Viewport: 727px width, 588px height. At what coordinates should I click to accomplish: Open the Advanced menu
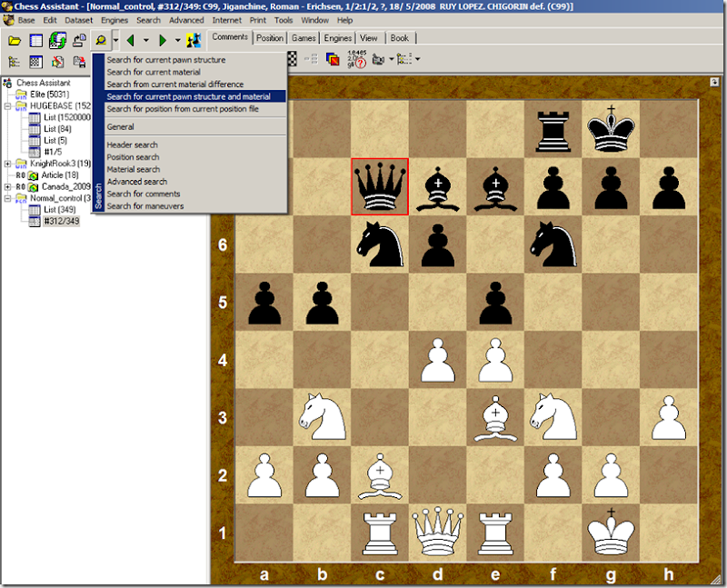point(186,20)
